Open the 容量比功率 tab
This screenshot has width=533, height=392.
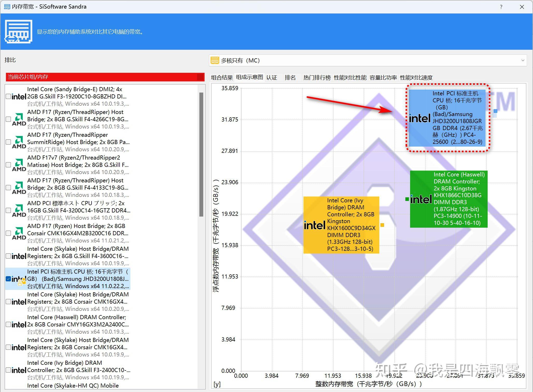pos(383,77)
